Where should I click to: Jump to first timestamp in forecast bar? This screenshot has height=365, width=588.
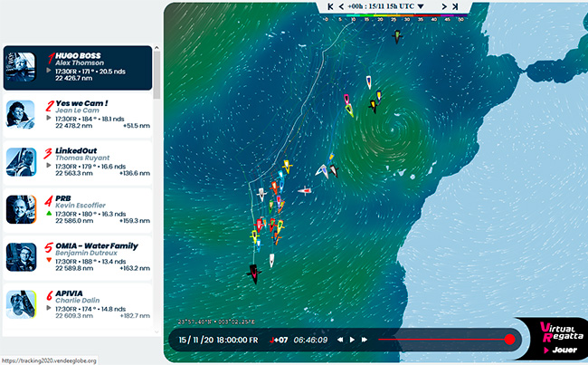pos(330,6)
